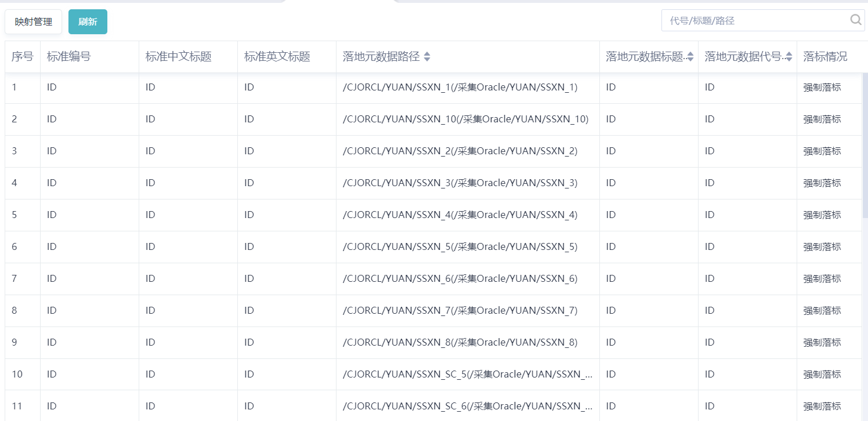Click sort arrows on 落地元数据代号 column
The height and width of the screenshot is (421, 868).
point(789,57)
